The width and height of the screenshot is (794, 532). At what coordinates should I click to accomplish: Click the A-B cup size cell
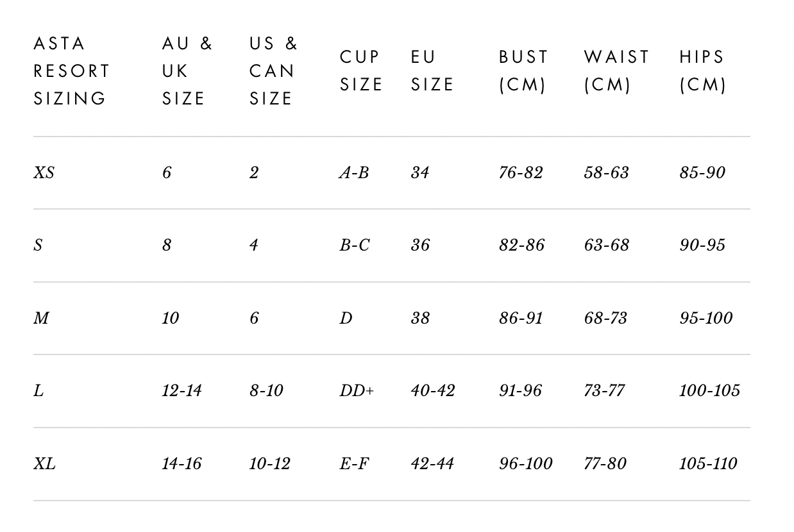click(x=354, y=173)
